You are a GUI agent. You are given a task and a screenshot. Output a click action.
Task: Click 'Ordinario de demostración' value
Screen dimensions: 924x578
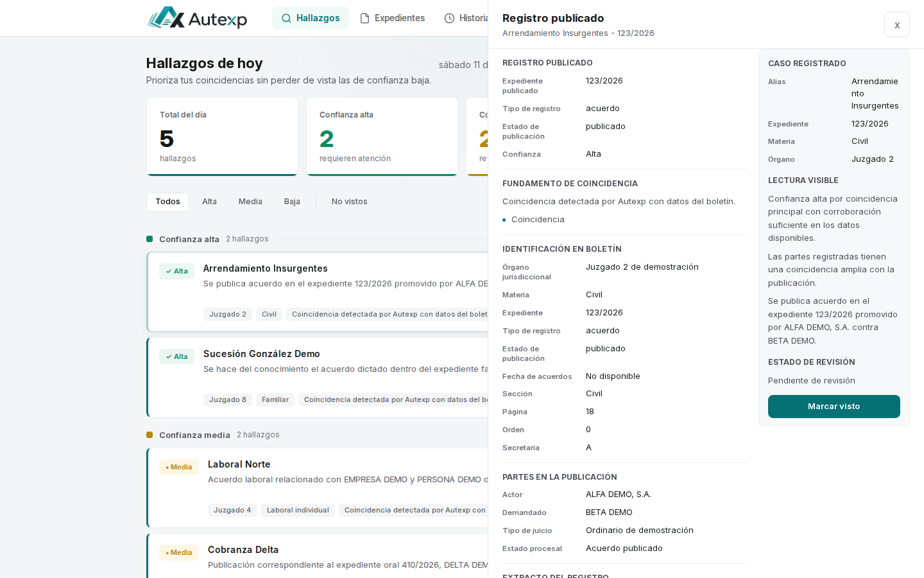640,530
